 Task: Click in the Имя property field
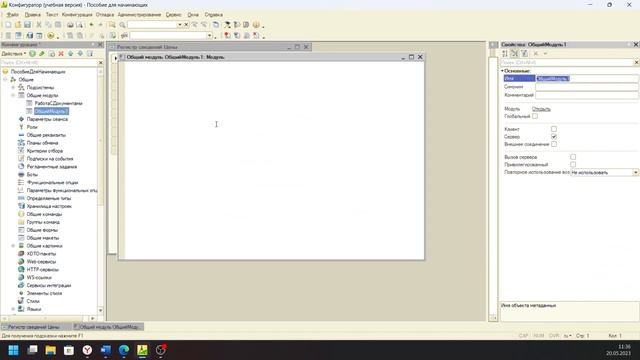tap(587, 78)
